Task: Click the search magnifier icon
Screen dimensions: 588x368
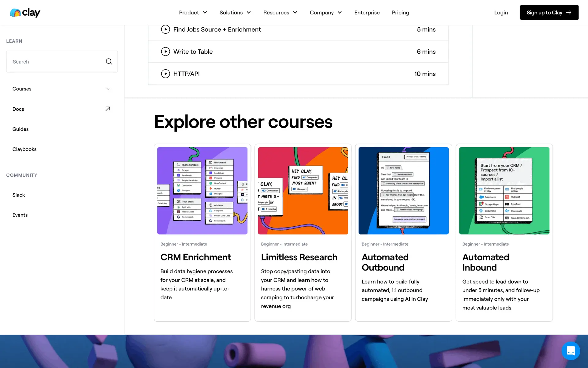Action: [x=109, y=62]
